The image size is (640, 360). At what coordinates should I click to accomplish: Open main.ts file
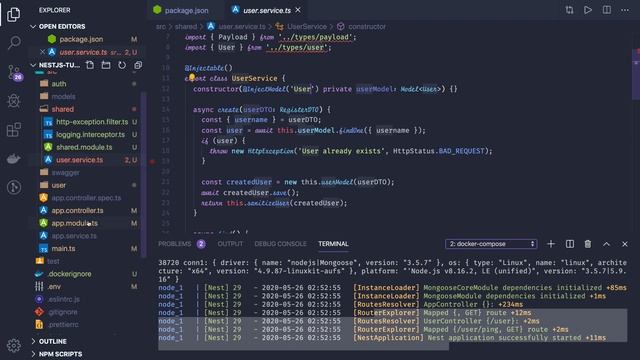coord(63,249)
